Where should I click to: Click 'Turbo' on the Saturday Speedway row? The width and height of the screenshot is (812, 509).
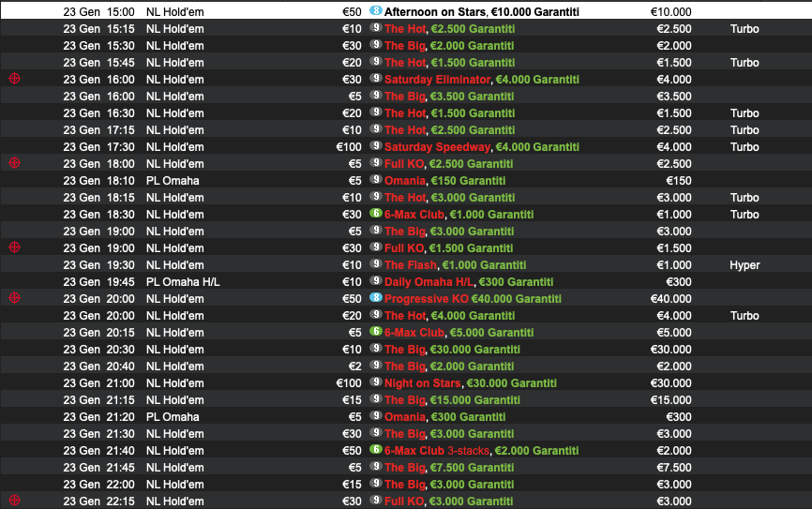pos(744,147)
